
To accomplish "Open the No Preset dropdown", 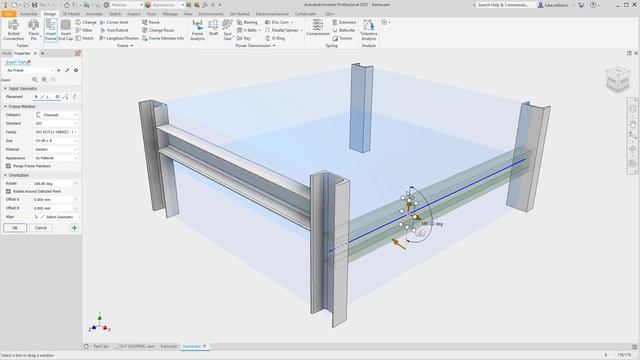I will (x=29, y=70).
